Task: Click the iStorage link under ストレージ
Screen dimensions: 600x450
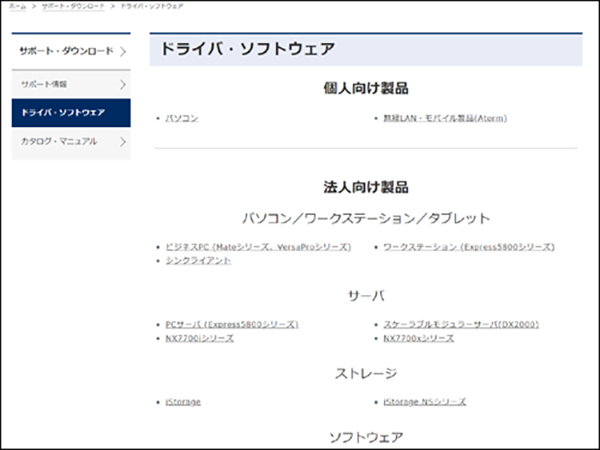Action: [183, 402]
